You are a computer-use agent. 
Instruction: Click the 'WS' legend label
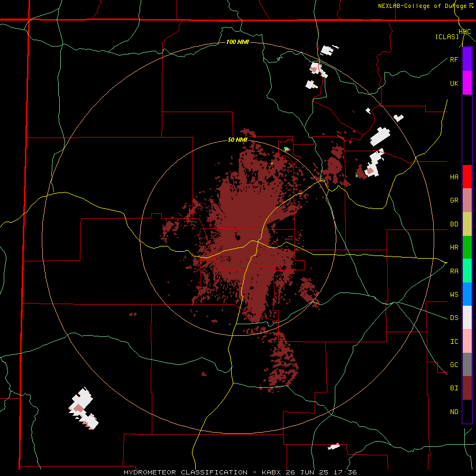point(454,295)
